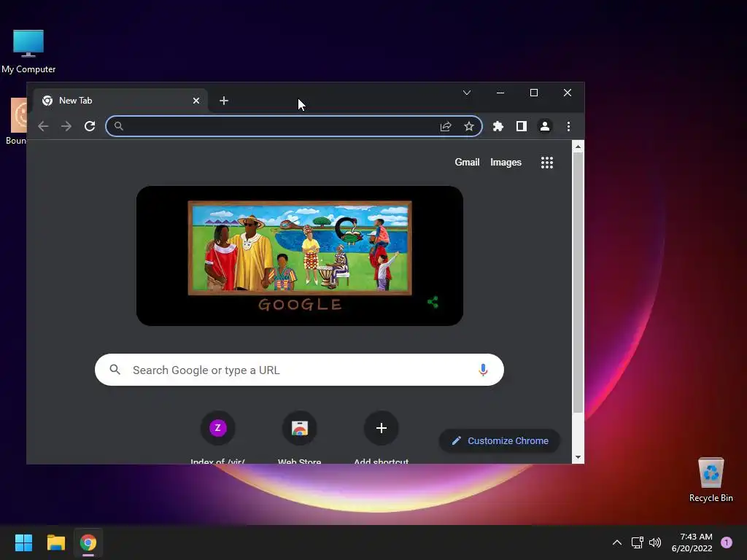This screenshot has width=747, height=560.
Task: Click the doodle share icon
Action: [433, 302]
